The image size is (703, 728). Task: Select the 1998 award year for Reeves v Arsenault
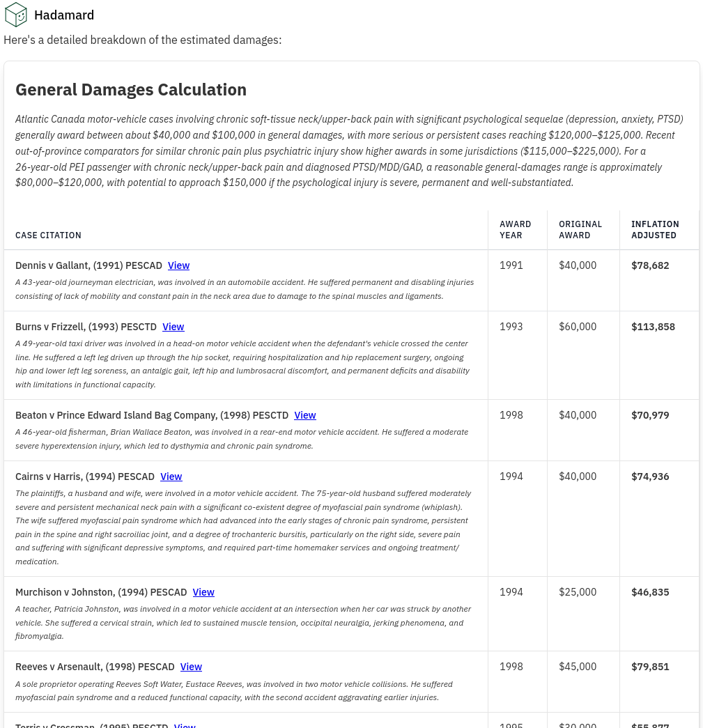click(511, 667)
